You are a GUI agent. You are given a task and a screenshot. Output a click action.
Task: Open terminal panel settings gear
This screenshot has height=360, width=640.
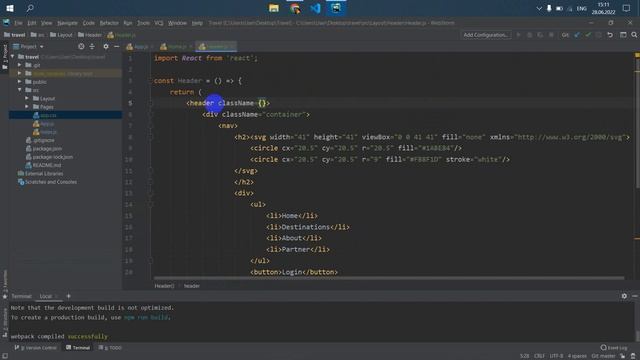[x=624, y=296]
